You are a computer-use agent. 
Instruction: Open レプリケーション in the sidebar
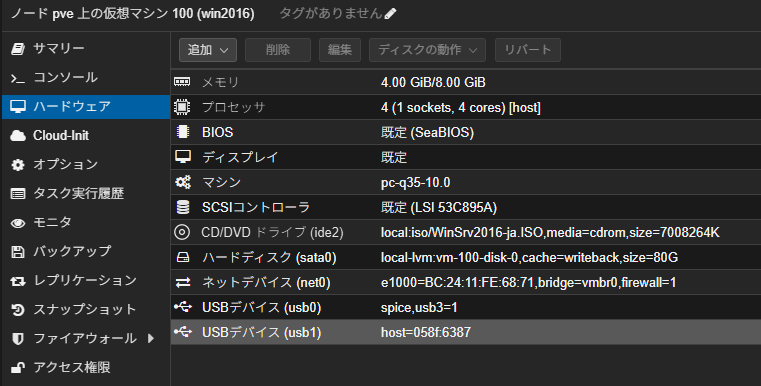pos(86,281)
